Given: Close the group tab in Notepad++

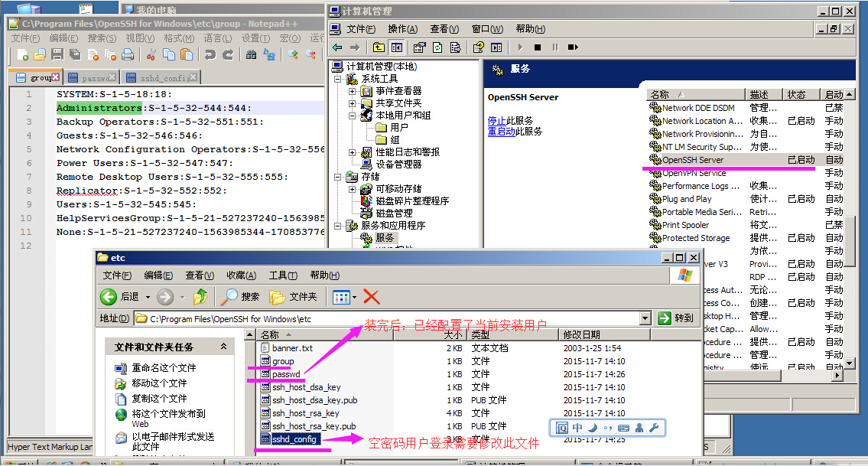Looking at the screenshot, I should (55, 77).
